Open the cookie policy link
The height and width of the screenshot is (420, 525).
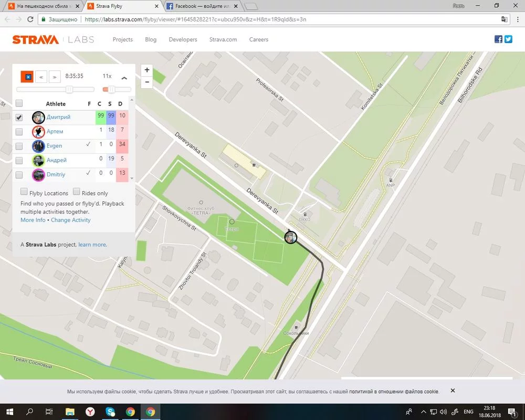tap(394, 391)
